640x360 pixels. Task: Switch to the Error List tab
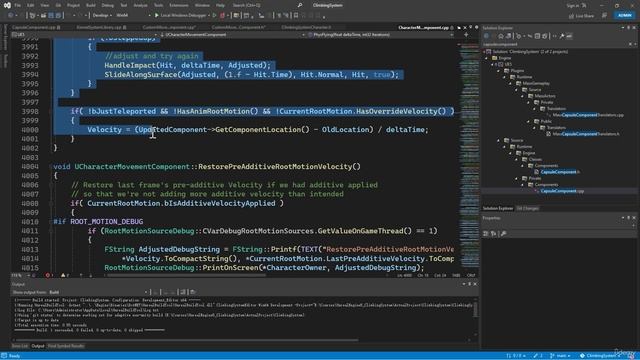click(x=20, y=346)
